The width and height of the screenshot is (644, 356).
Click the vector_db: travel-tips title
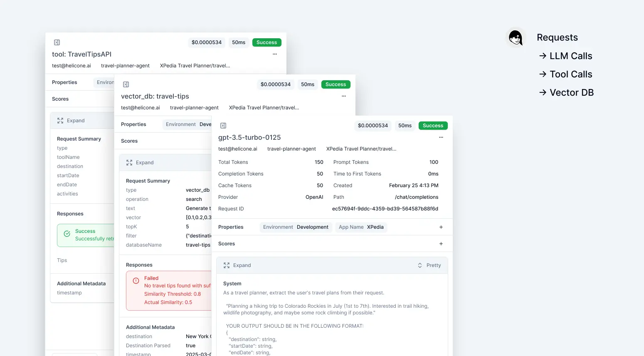155,96
